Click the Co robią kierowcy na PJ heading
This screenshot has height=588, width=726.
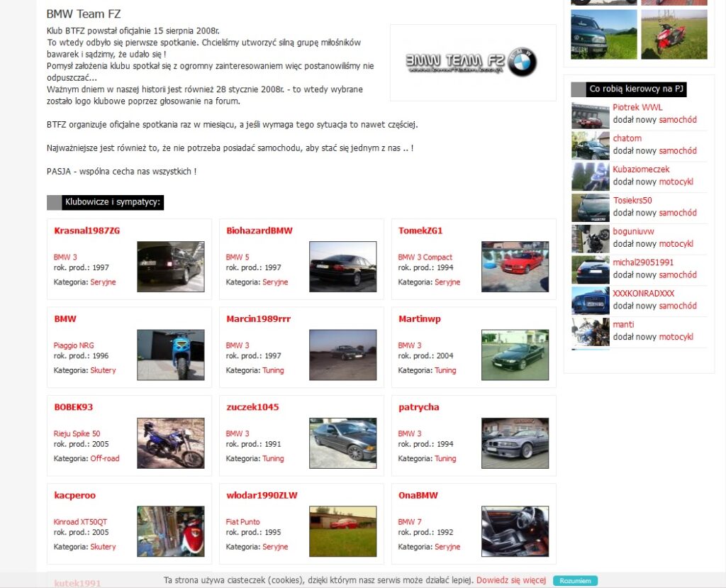pyautogui.click(x=636, y=89)
